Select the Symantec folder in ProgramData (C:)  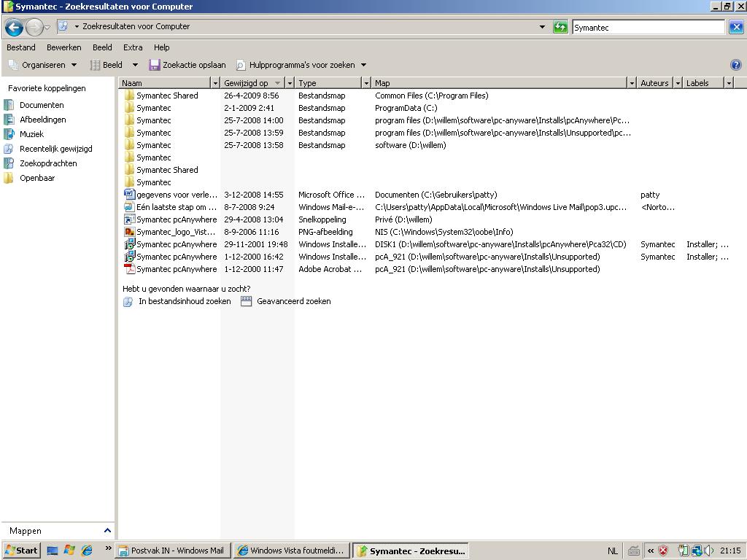click(x=153, y=108)
